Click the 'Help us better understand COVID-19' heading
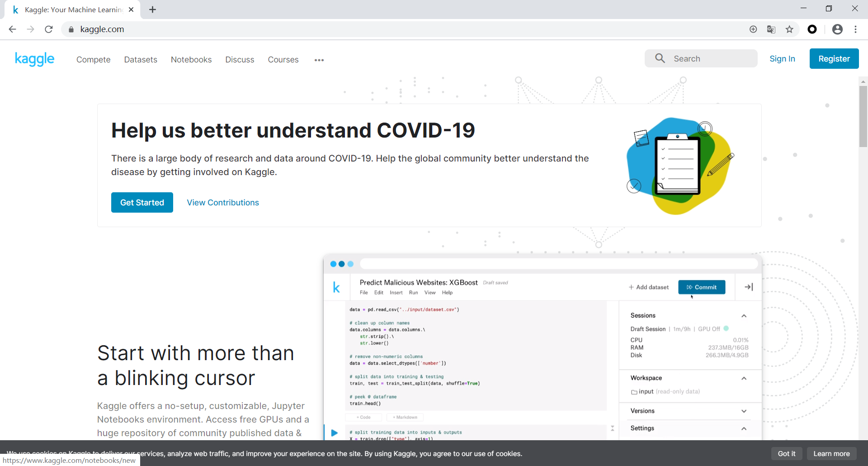Screen dimensions: 868x466 click(293, 130)
